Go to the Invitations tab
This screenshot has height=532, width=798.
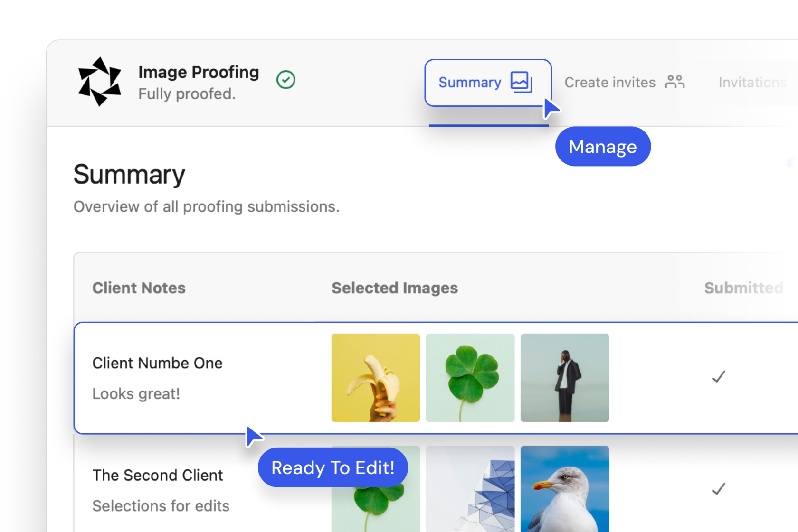752,83
